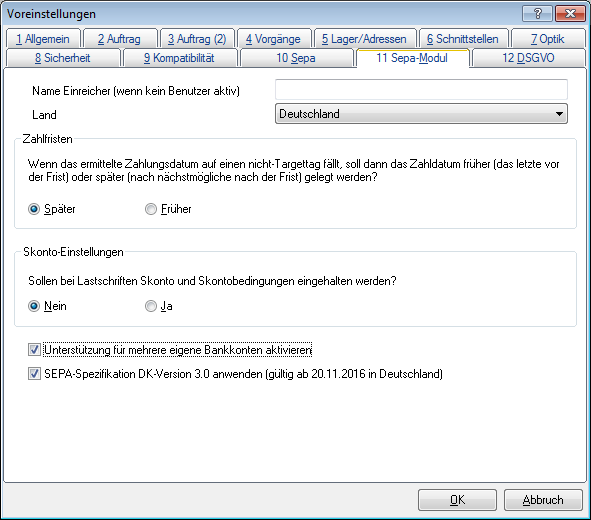Confirm settings with the OK button
591x520 pixels.
pyautogui.click(x=457, y=500)
